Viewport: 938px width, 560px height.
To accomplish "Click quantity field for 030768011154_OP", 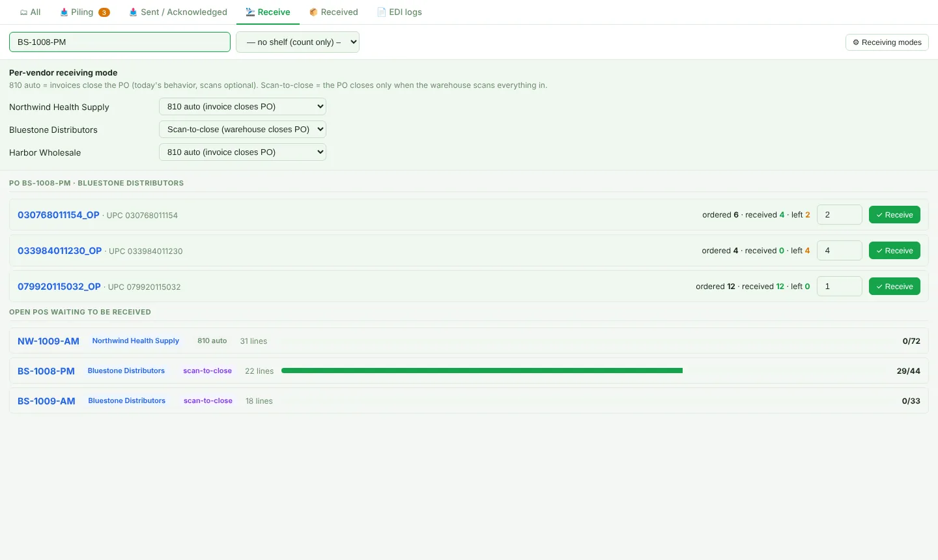I will click(840, 215).
